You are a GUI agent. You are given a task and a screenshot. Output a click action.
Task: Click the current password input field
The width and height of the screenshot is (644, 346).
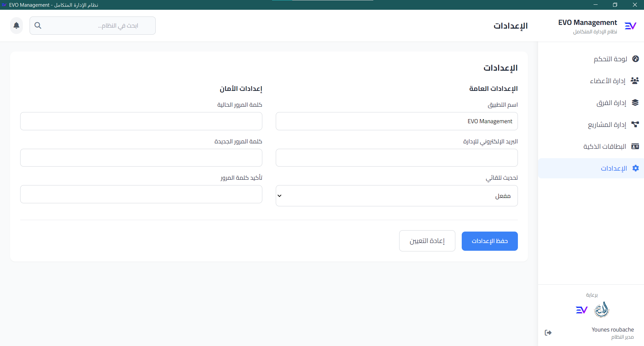[141, 121]
